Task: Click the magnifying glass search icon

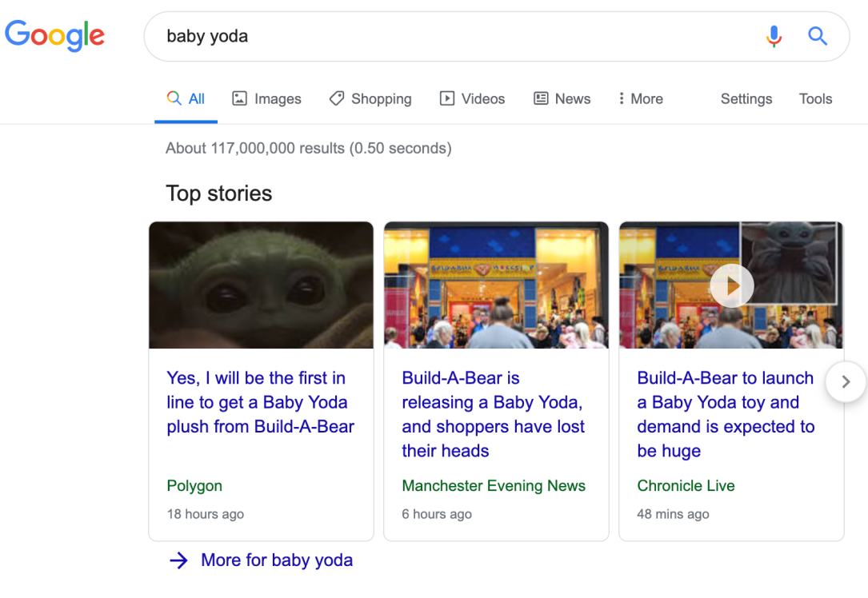Action: 818,36
